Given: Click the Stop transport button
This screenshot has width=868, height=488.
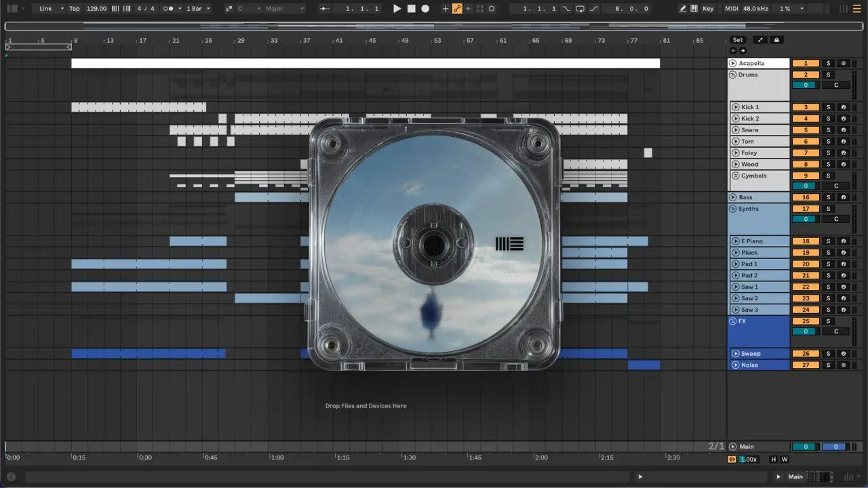Looking at the screenshot, I should click(x=412, y=9).
